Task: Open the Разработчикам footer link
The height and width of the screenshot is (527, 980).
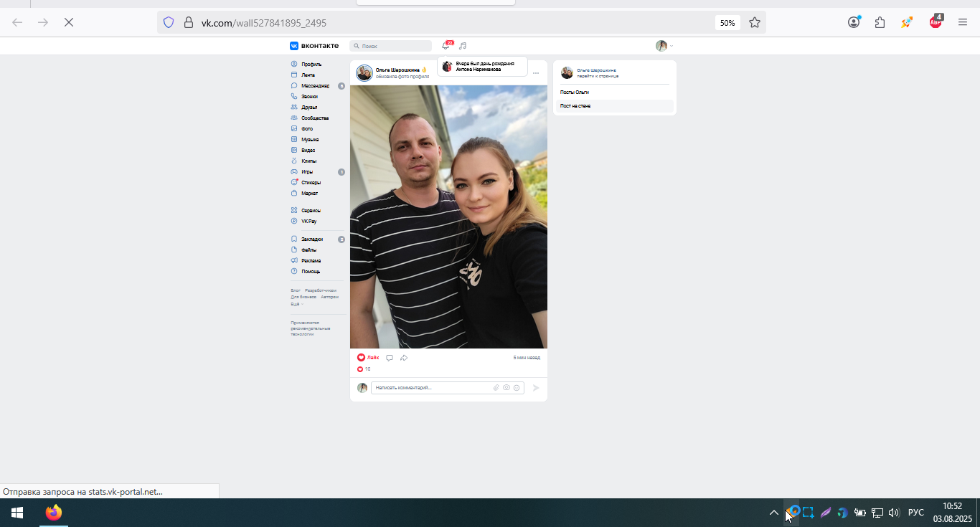Action: coord(321,290)
